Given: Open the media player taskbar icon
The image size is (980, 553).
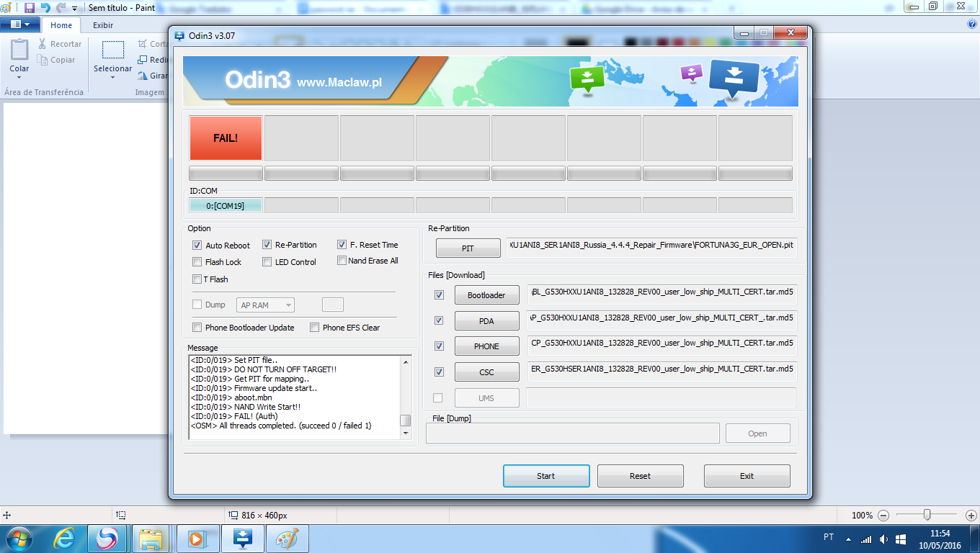Looking at the screenshot, I should [x=197, y=539].
